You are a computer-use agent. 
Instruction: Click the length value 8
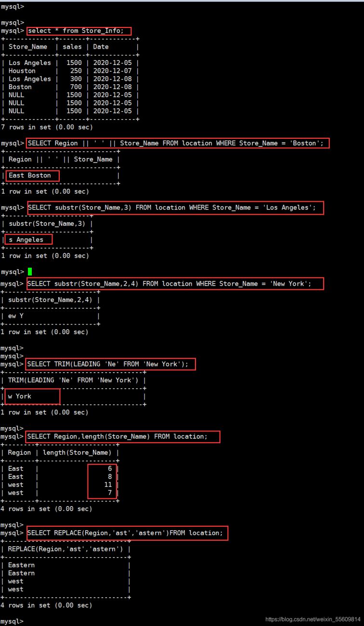pos(110,477)
